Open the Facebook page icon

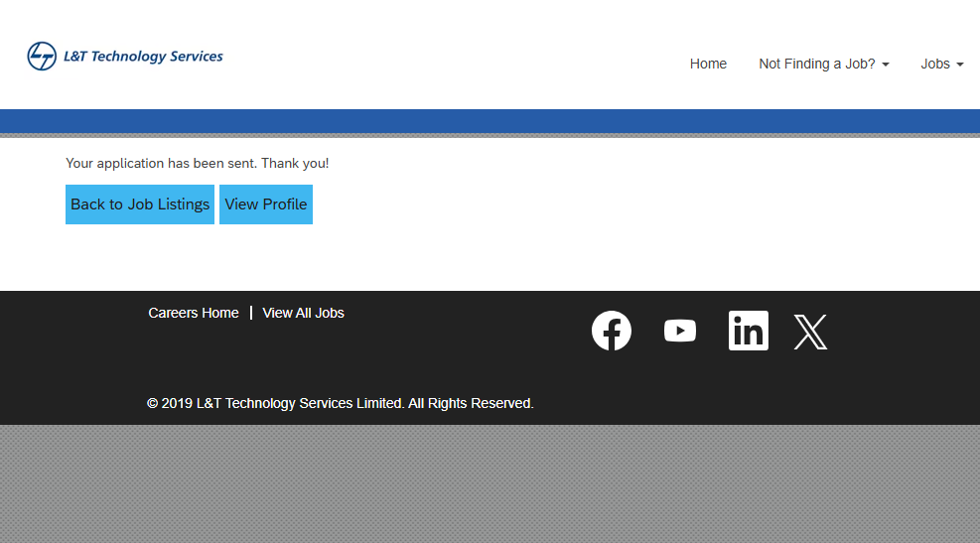coord(612,331)
